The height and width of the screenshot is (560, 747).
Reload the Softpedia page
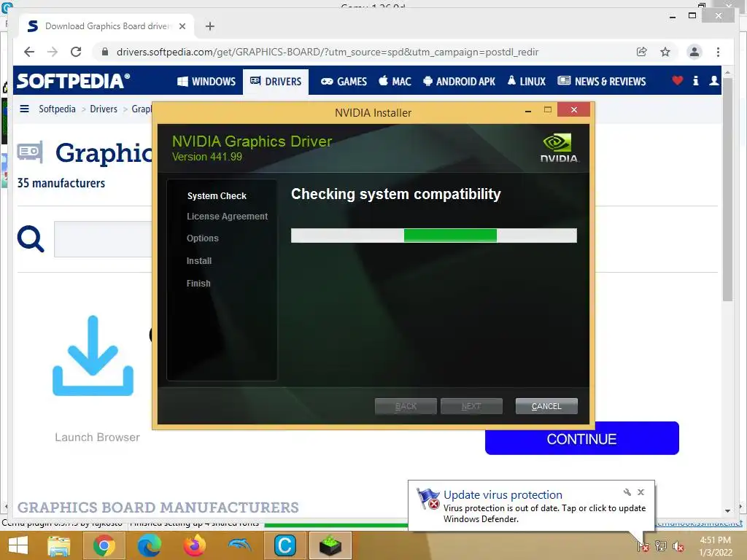pos(76,52)
